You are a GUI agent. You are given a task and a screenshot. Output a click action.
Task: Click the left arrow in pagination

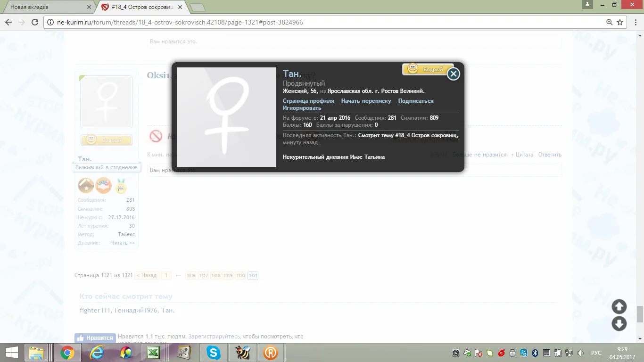pos(178,275)
